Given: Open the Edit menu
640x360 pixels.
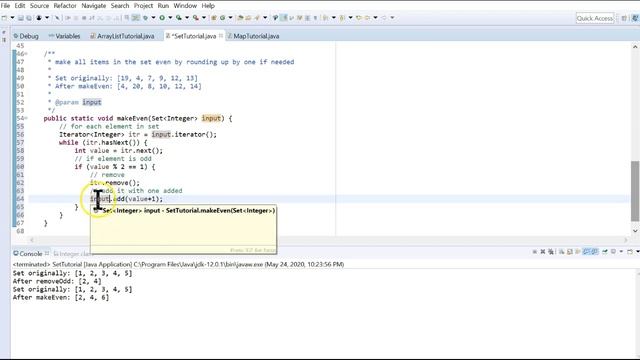Looking at the screenshot, I should (x=20, y=6).
